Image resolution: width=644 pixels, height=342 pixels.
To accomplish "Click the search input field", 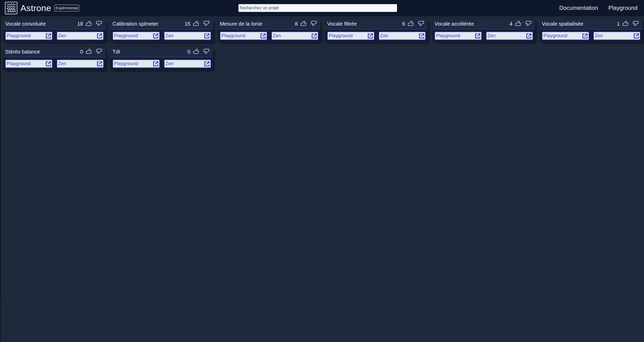I will tap(317, 8).
